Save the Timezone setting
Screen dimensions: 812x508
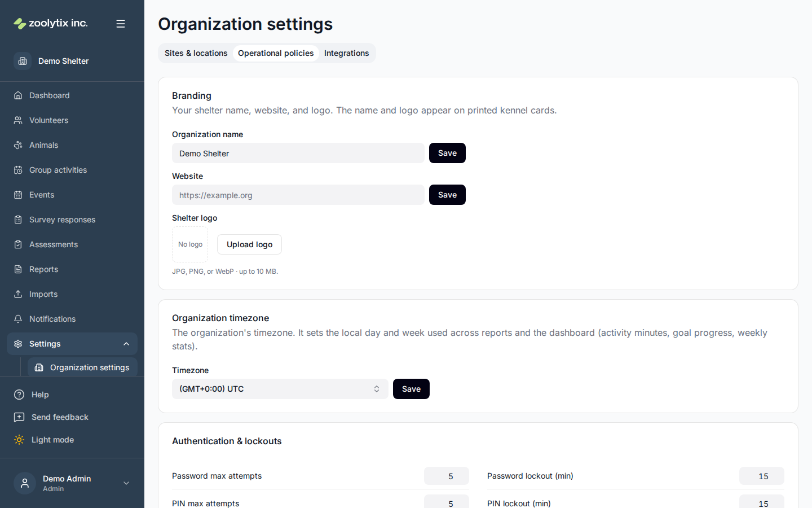pyautogui.click(x=411, y=389)
